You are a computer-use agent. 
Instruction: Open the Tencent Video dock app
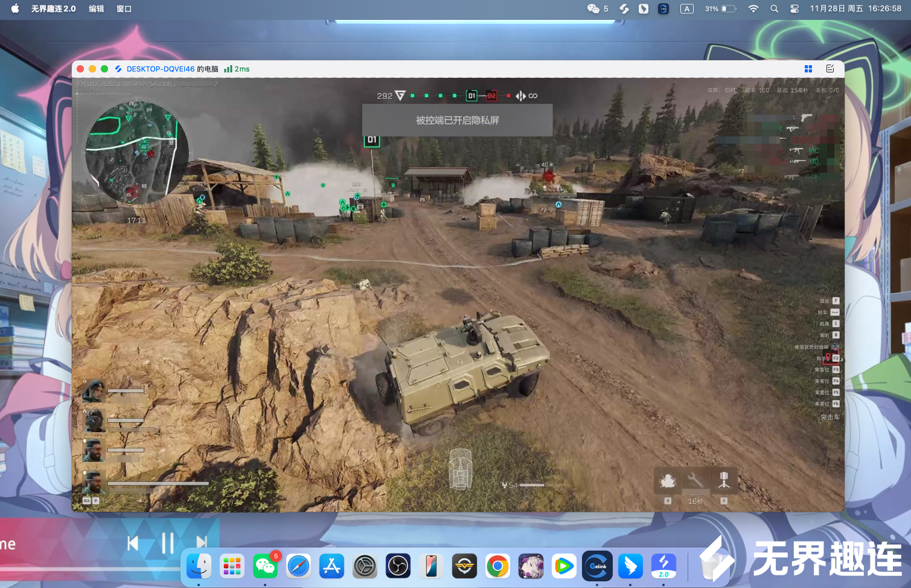564,566
